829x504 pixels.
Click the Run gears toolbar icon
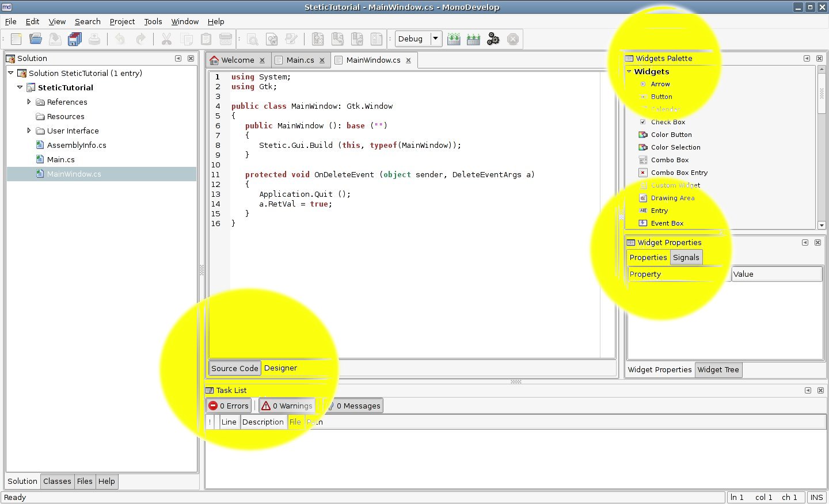[x=493, y=39]
